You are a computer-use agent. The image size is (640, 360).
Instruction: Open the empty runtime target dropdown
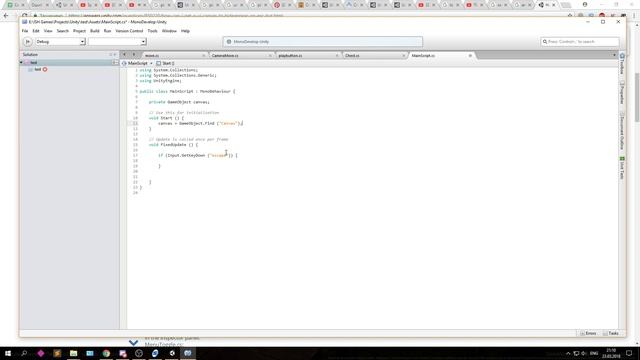117,42
